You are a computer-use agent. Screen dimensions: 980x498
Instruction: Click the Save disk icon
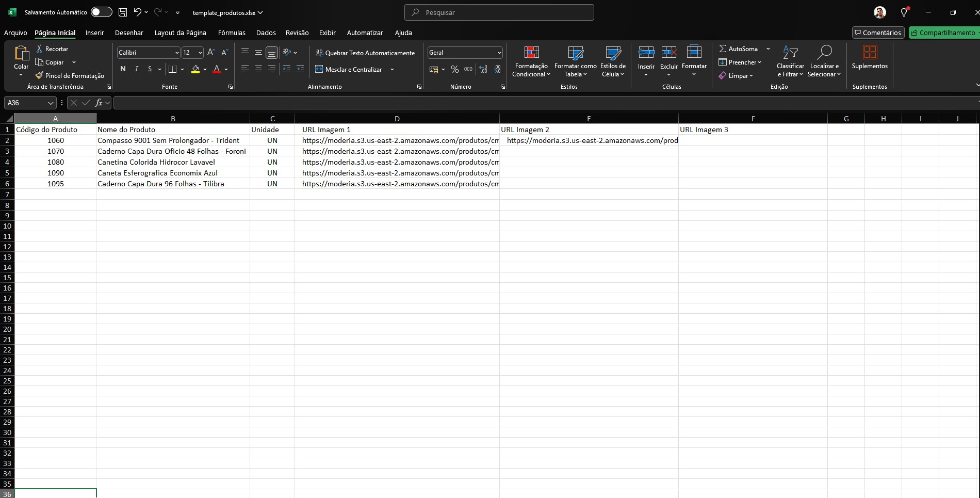tap(122, 12)
